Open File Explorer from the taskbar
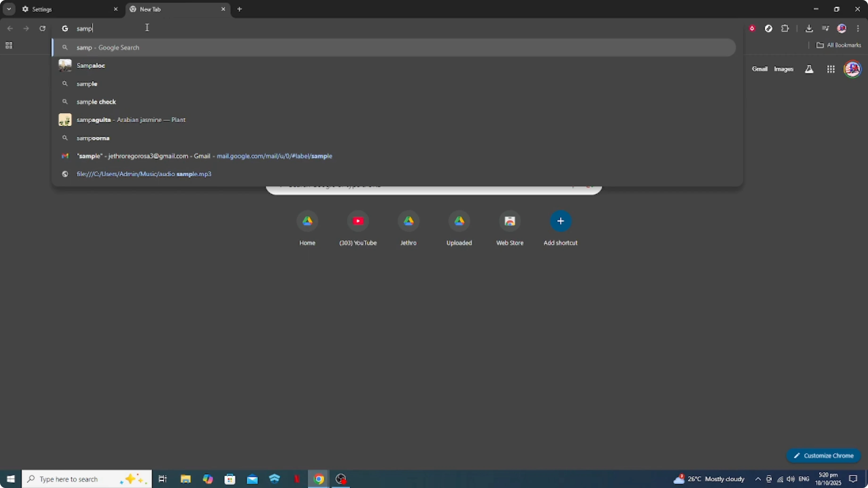Viewport: 868px width, 488px height. 186,479
